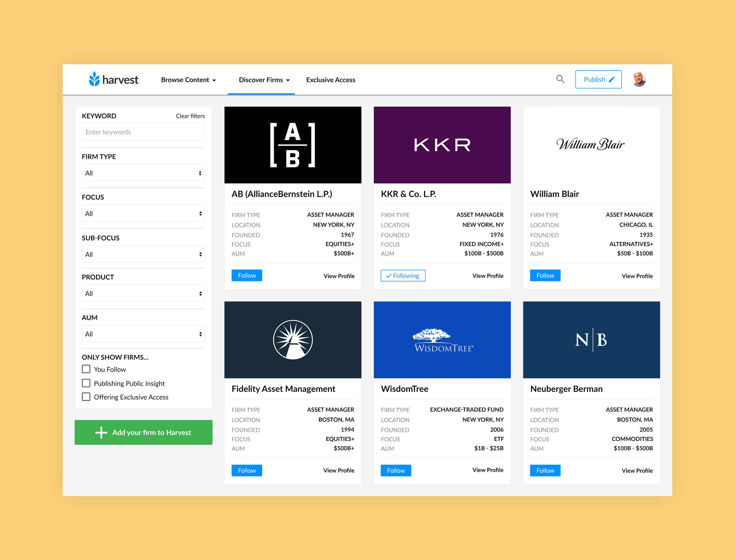View Profile of Neuberger Berman

coord(637,471)
